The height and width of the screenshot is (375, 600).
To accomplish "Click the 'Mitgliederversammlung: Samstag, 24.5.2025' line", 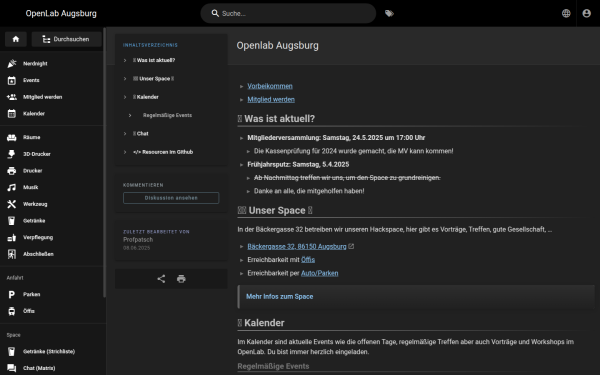I will [336, 138].
